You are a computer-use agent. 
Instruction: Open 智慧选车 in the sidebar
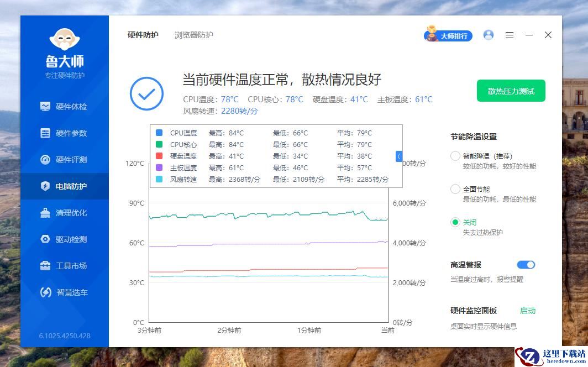[x=64, y=292]
